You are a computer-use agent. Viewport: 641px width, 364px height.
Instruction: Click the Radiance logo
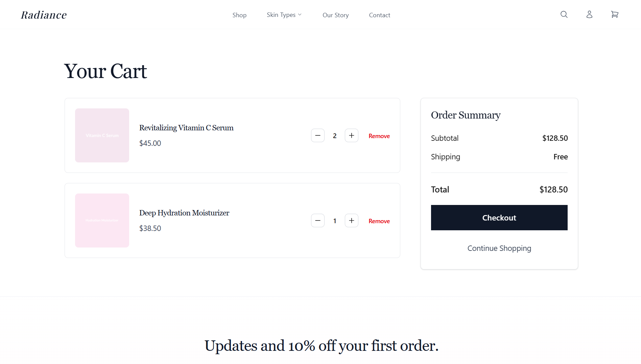(x=44, y=15)
